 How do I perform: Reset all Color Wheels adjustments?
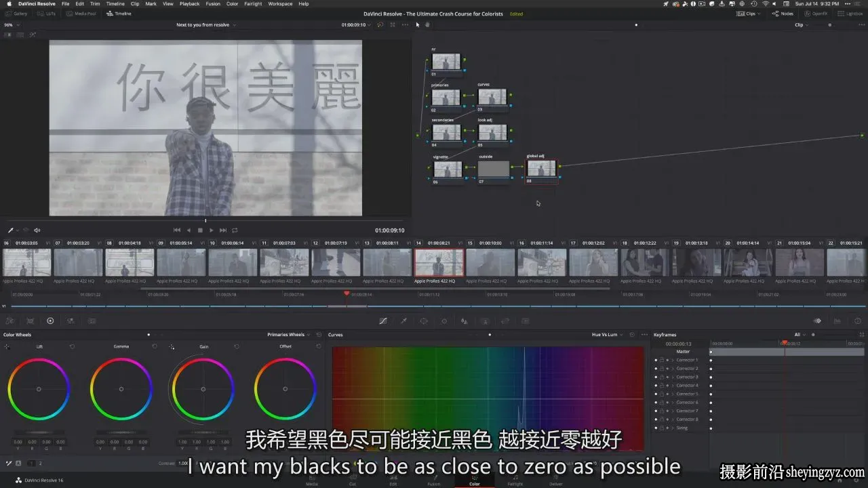(318, 335)
